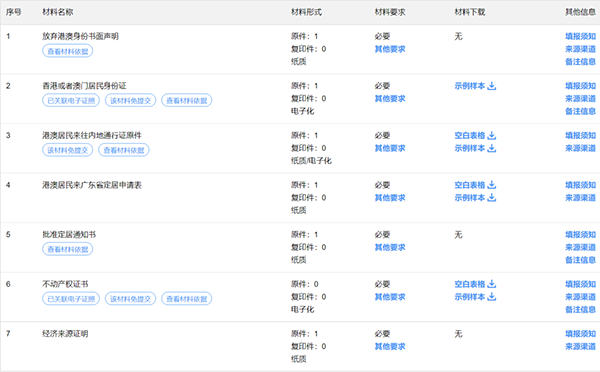Download 示例样本 for 港澳居民来广东省定居申请表
This screenshot has width=600, height=372.
(x=475, y=197)
